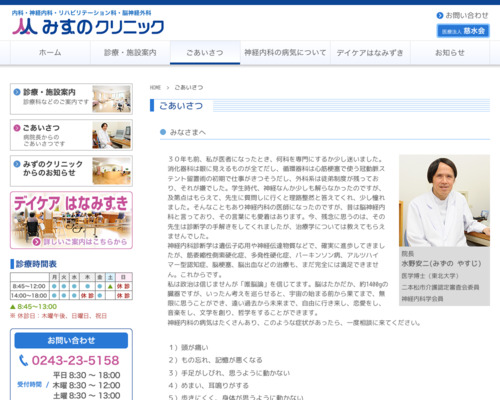Click the facility photo in 診療・施設案内 banner
Image resolution: width=500 pixels, height=400 pixels.
(x=111, y=99)
